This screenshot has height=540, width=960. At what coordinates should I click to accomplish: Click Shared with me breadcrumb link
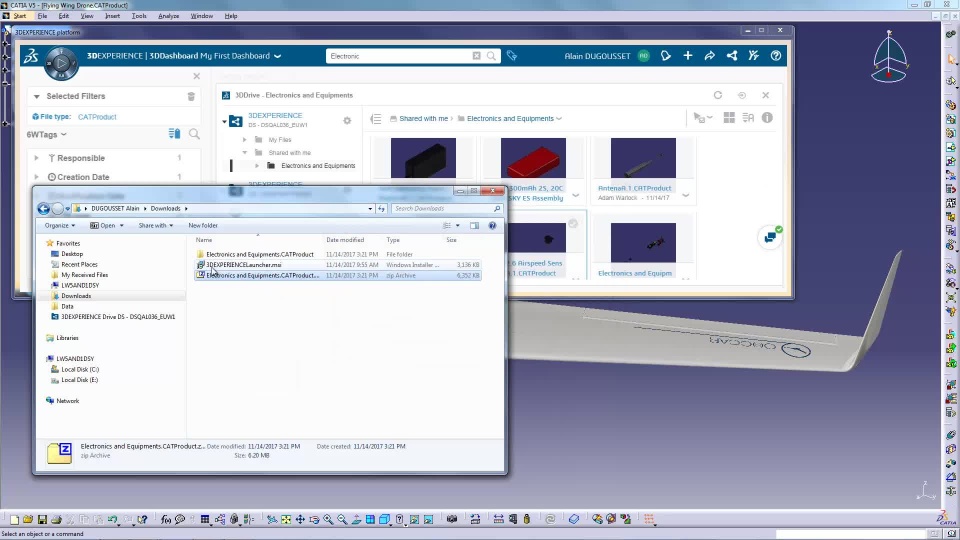click(424, 119)
